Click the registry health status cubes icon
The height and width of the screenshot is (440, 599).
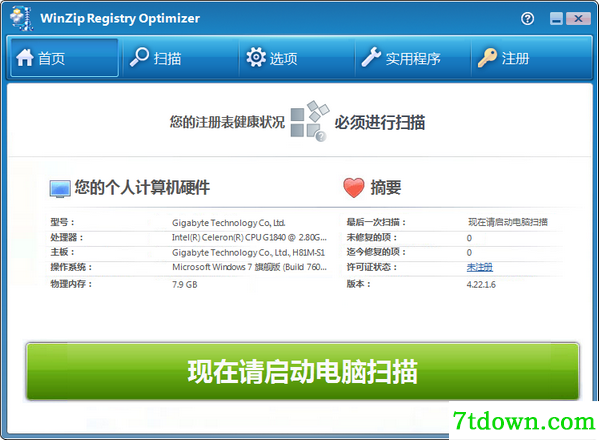[309, 121]
